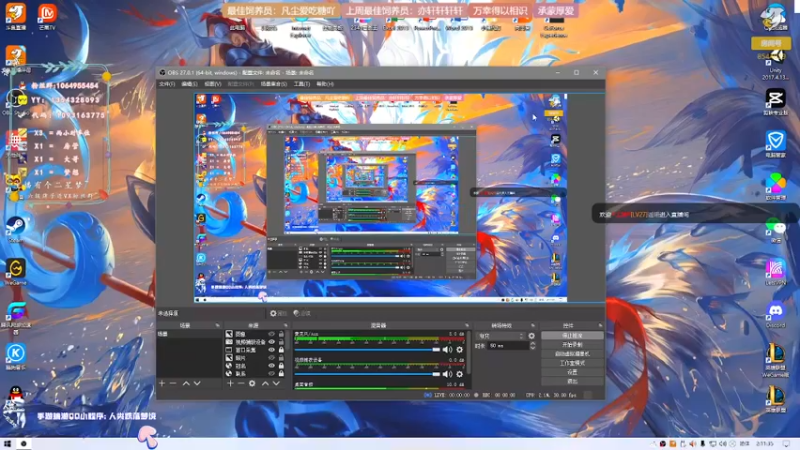Adjust the 麦克风/Aux volume slider
Screen dimensions: 800x450
click(367, 349)
